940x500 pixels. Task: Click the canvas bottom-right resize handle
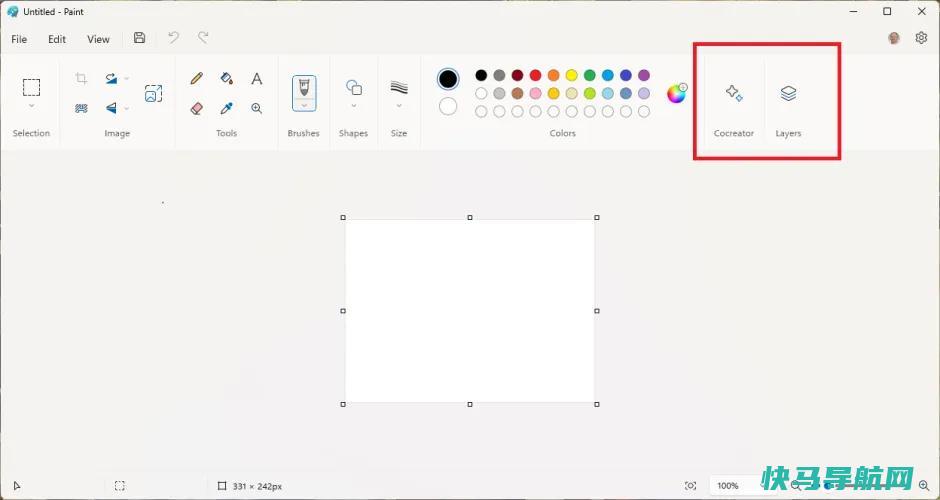[597, 405]
